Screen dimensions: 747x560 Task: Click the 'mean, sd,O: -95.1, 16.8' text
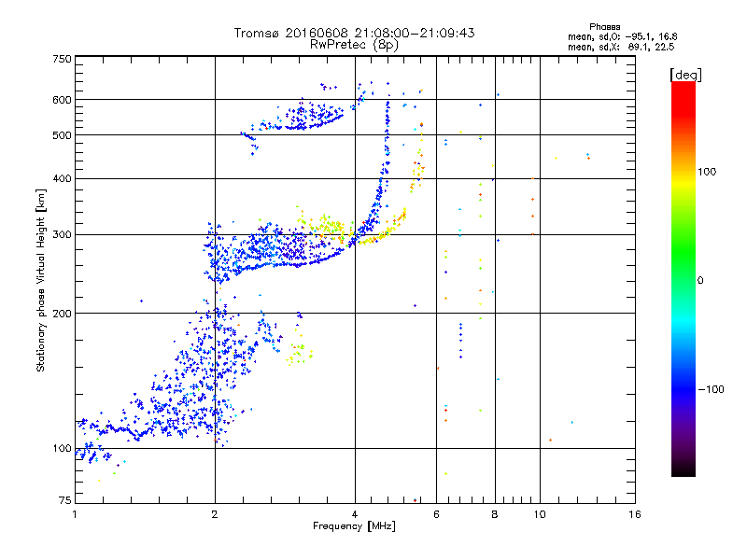tap(622, 36)
